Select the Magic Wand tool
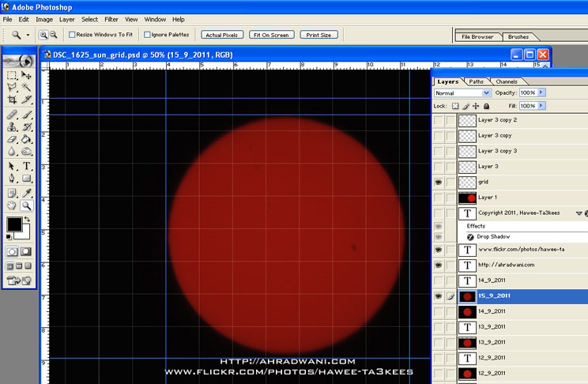Screen dimensions: 588x384 click(27, 88)
